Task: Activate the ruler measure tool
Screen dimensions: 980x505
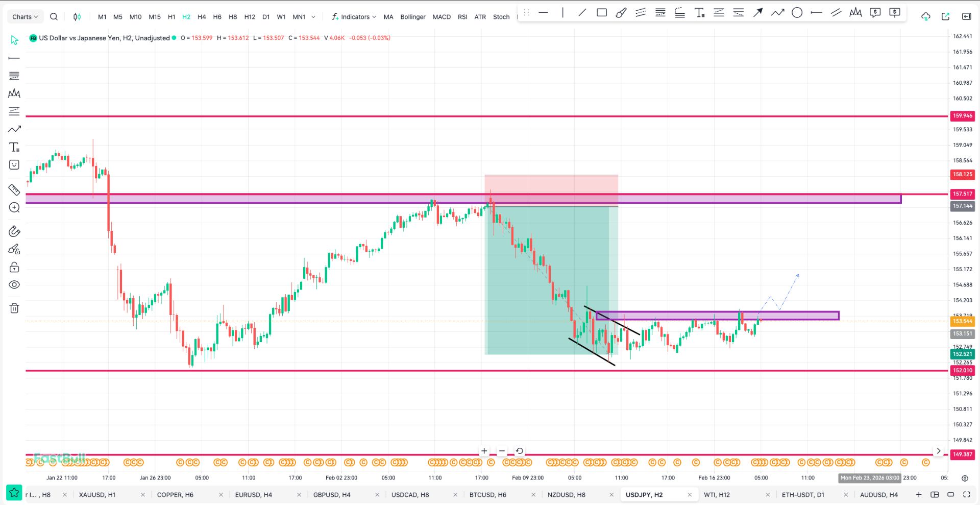Action: click(14, 190)
